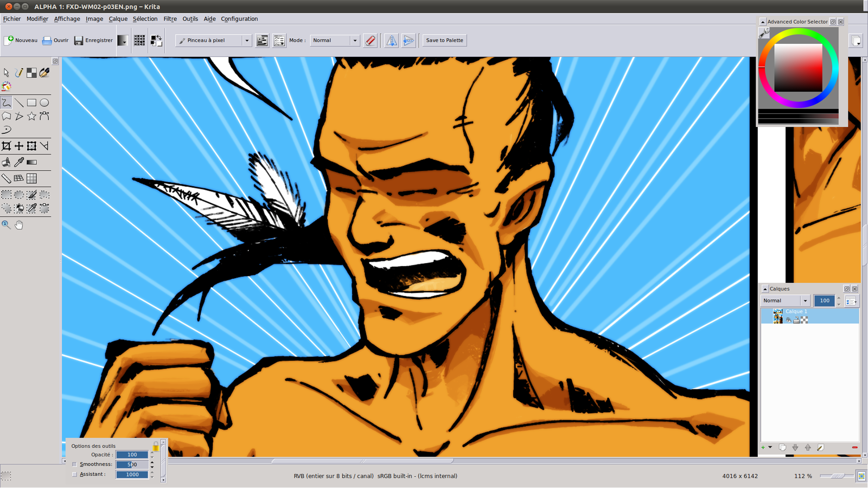Choose the star shape tool

click(x=31, y=116)
